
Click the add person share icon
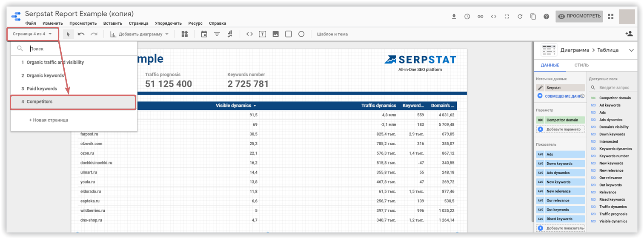[629, 34]
